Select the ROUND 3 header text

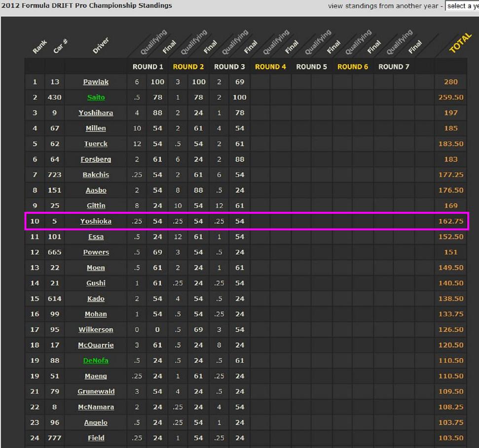[229, 67]
